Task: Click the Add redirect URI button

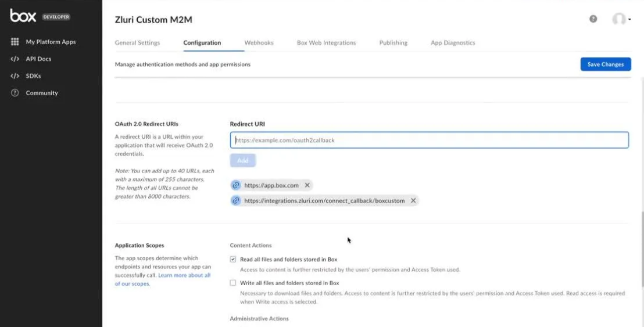Action: 243,160
